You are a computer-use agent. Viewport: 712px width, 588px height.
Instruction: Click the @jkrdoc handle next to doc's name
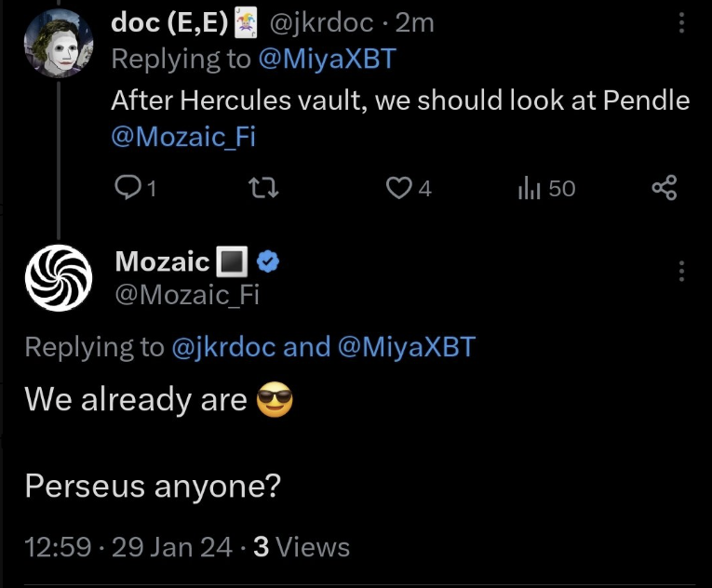tap(320, 23)
